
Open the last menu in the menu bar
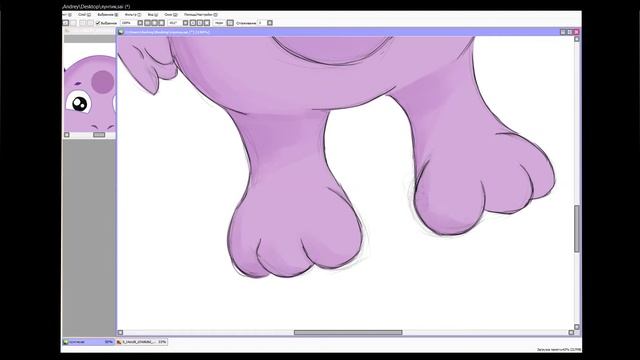coord(200,15)
